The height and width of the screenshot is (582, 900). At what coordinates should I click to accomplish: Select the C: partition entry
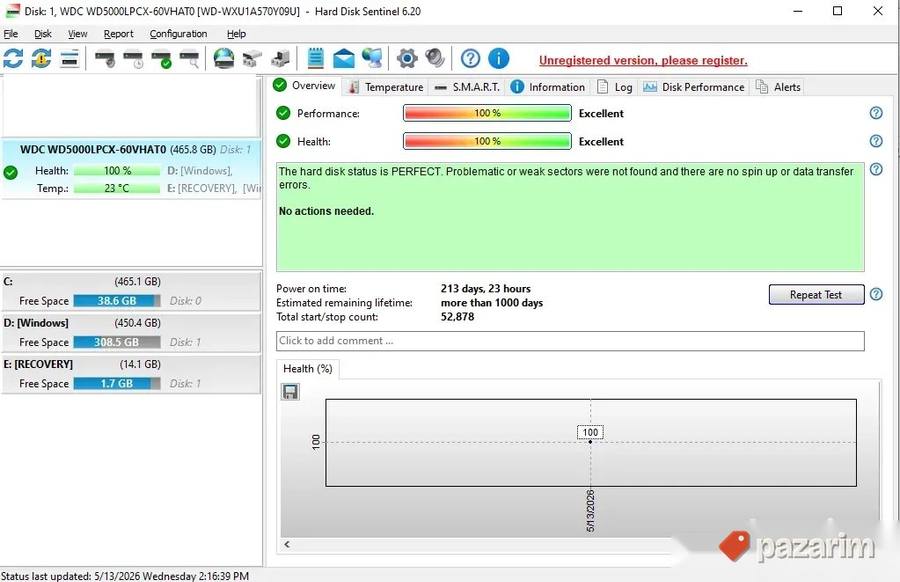pyautogui.click(x=131, y=291)
